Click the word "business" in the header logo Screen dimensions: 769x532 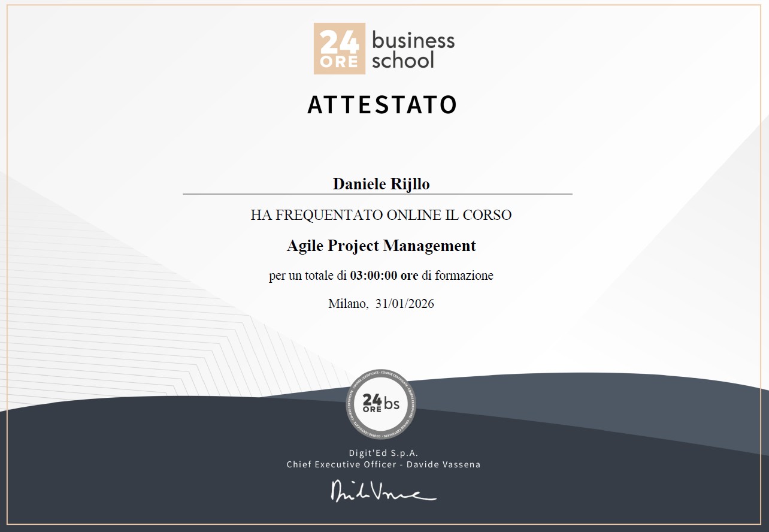coord(413,41)
